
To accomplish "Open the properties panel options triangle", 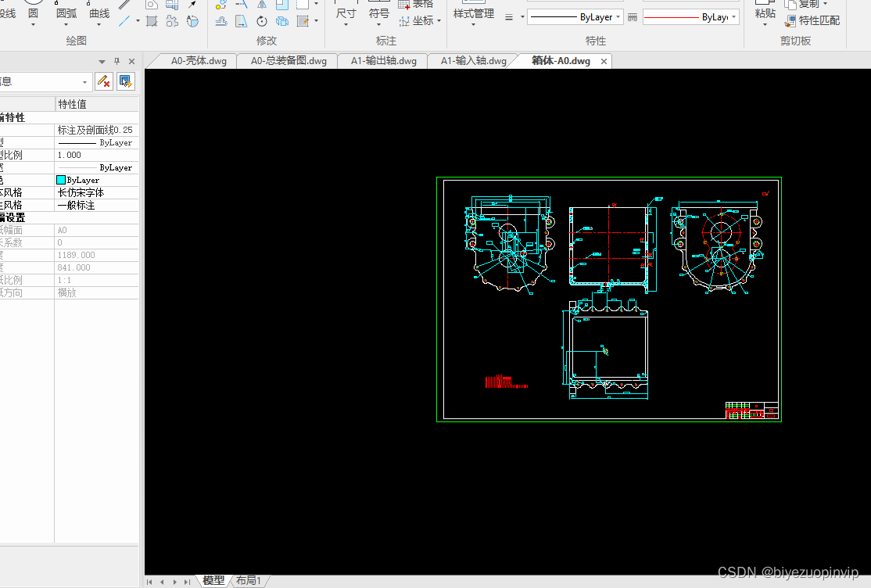I will tap(102, 62).
